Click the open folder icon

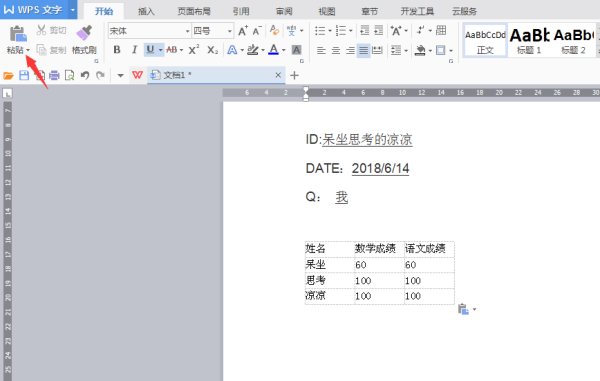pos(8,75)
